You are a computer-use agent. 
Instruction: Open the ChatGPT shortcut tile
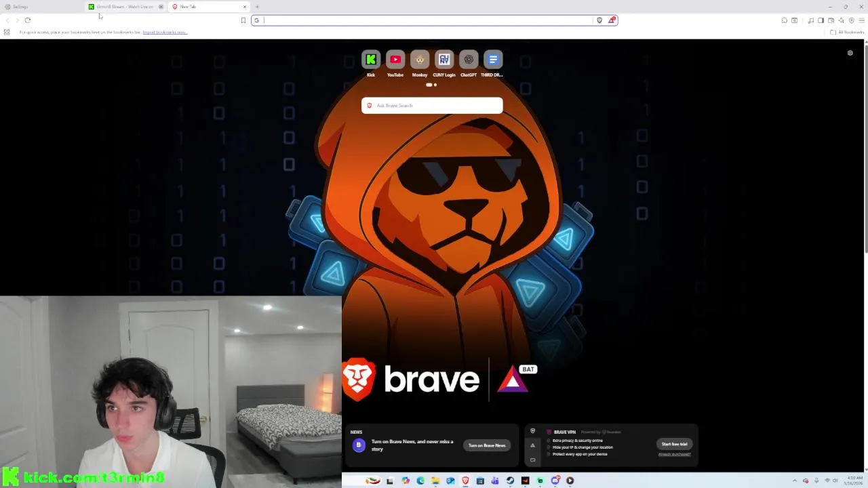469,60
